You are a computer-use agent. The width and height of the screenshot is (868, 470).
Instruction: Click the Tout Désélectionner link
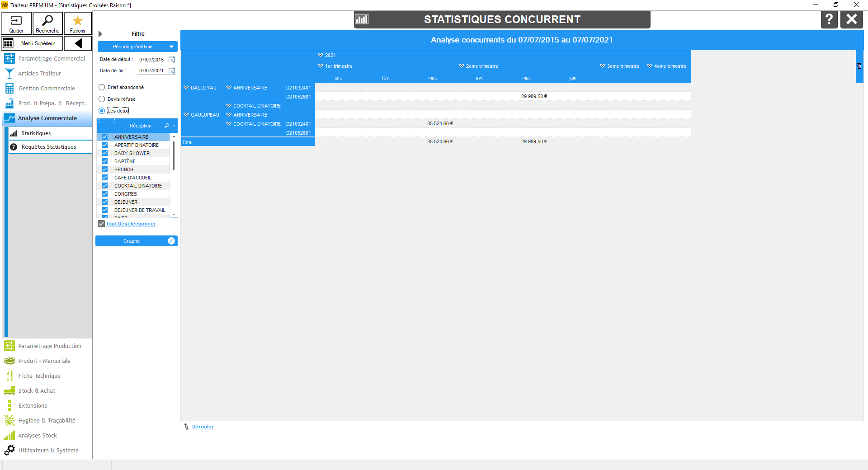point(131,224)
